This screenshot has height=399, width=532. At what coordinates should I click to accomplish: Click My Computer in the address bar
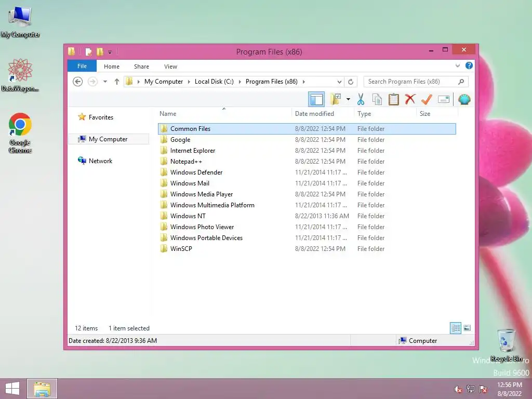coord(164,82)
